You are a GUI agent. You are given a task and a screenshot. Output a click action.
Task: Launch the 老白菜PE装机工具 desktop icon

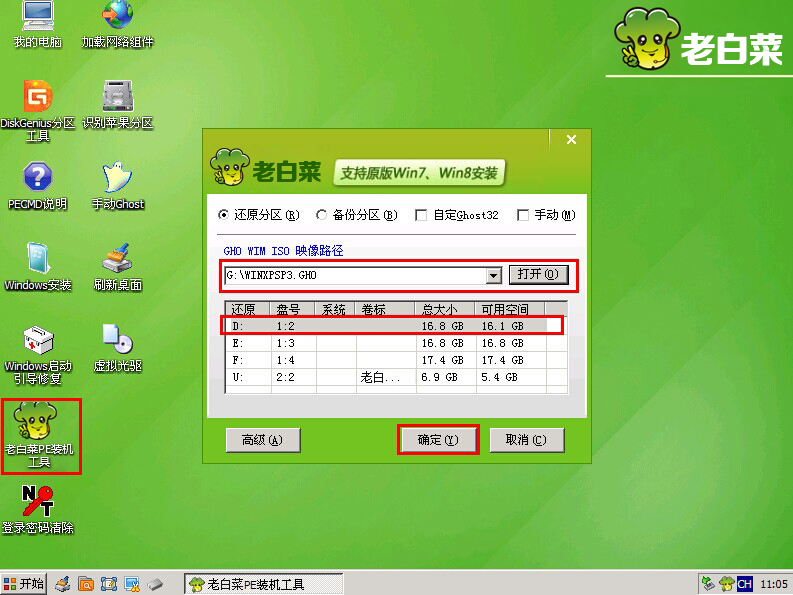point(39,435)
